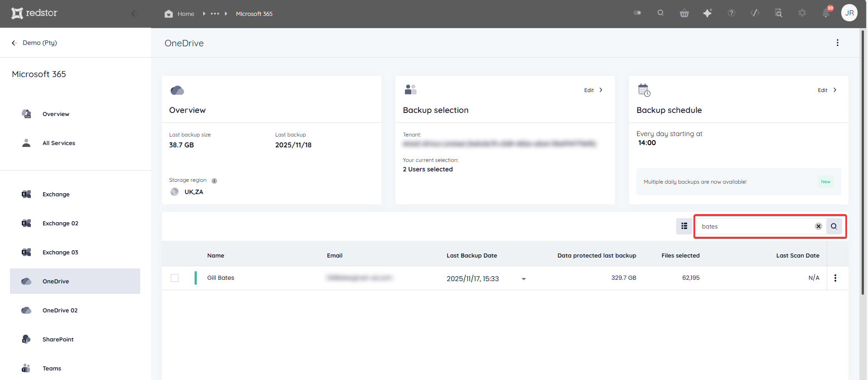Go back using the Demo (Pty) arrow

14,43
